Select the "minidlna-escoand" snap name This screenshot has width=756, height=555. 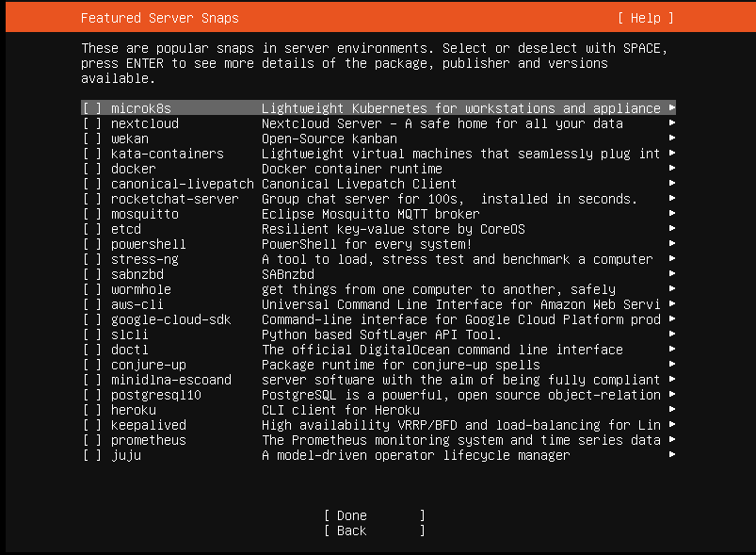(171, 380)
